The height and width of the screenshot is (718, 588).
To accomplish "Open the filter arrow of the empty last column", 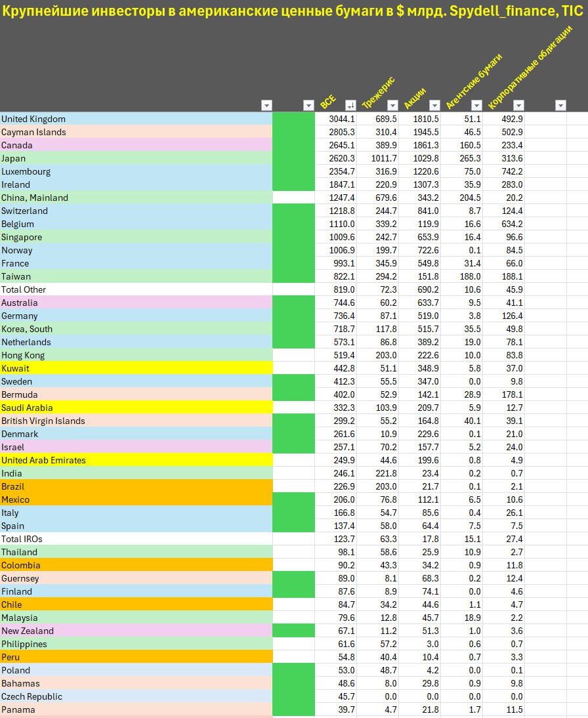I will 560,105.
